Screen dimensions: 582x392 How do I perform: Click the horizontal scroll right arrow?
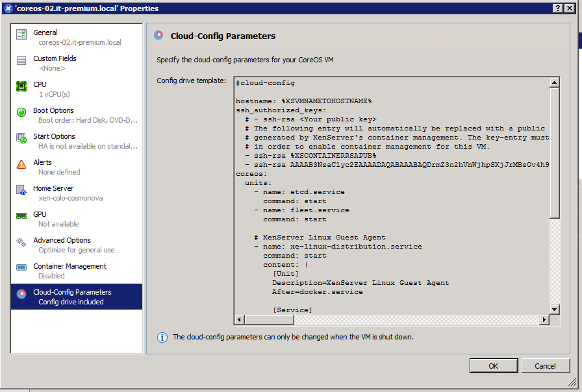[544, 319]
